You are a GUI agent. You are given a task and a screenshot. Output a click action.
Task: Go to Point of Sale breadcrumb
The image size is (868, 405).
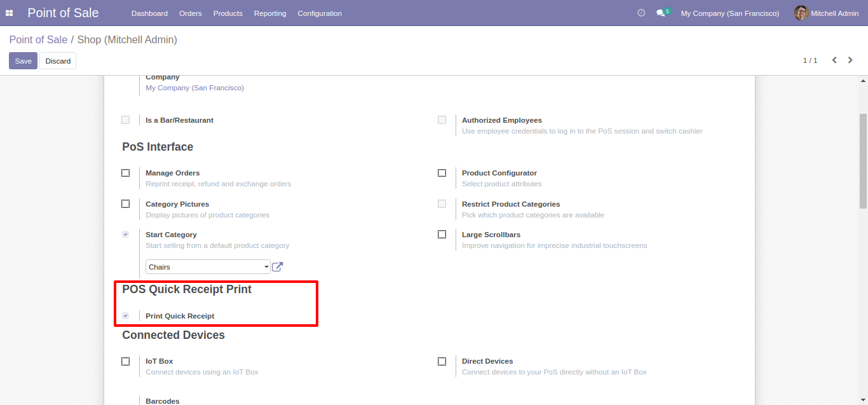coord(38,39)
